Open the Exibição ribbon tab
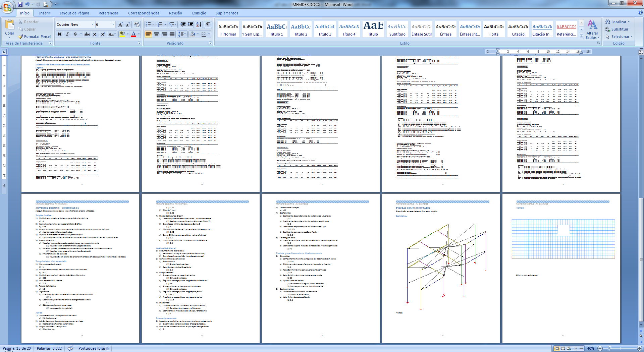 199,13
